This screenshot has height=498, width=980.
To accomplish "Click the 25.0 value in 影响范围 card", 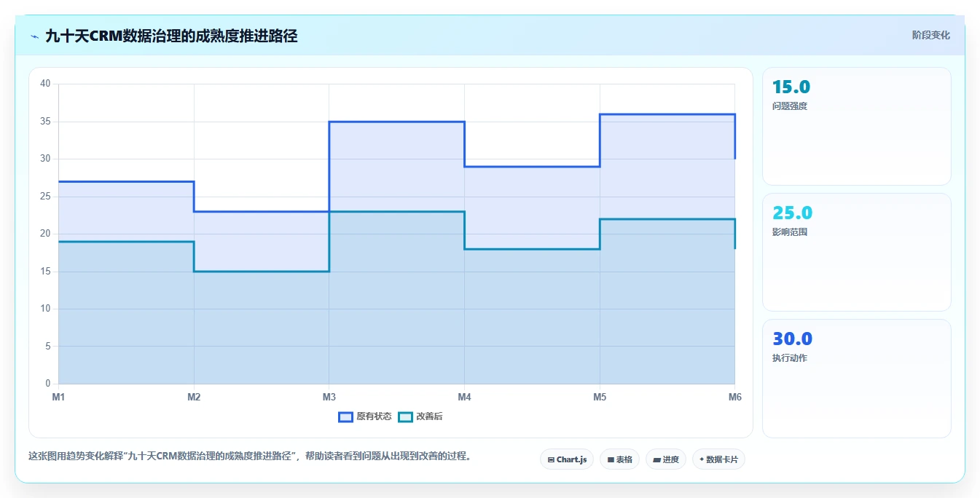I will tap(793, 213).
